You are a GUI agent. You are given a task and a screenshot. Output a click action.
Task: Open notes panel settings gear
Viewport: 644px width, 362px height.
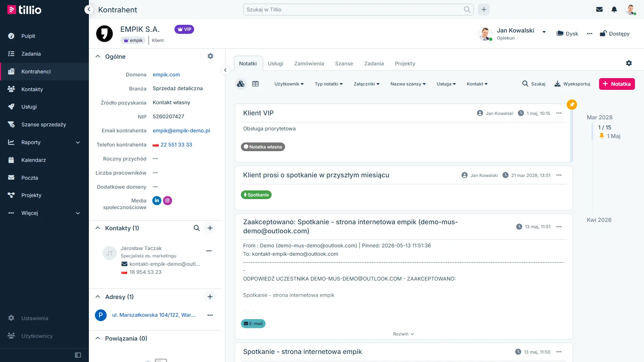click(x=629, y=63)
